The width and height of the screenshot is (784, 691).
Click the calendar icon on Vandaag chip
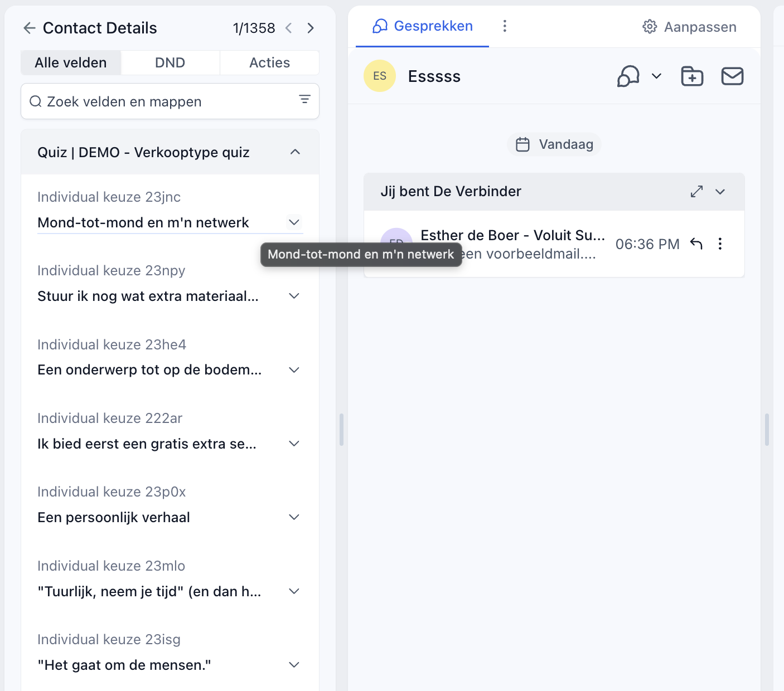click(x=522, y=144)
